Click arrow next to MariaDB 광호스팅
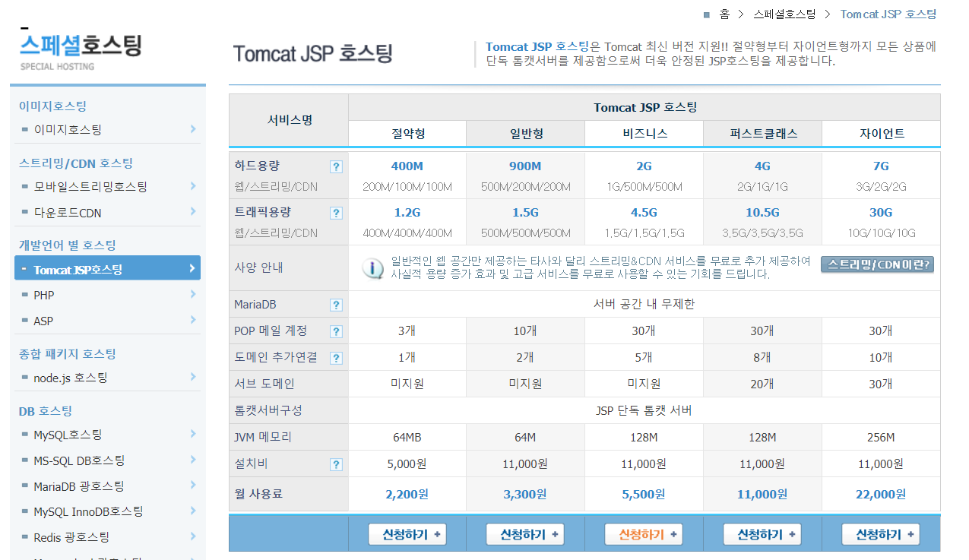The image size is (969, 560). 193,486
